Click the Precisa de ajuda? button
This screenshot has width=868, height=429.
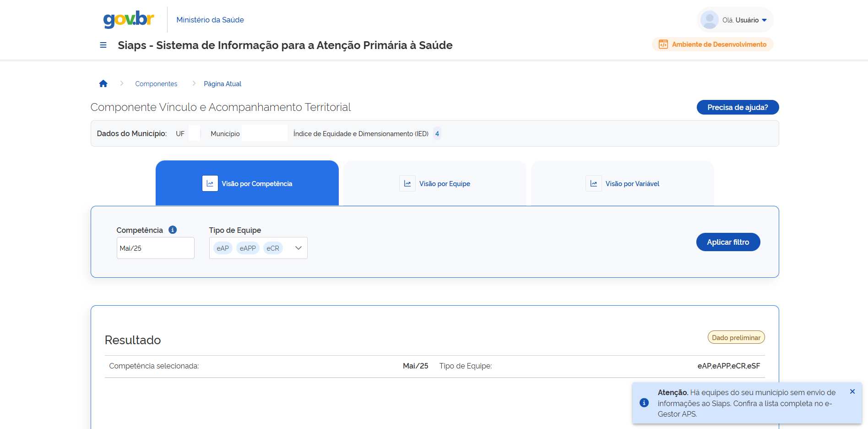738,107
